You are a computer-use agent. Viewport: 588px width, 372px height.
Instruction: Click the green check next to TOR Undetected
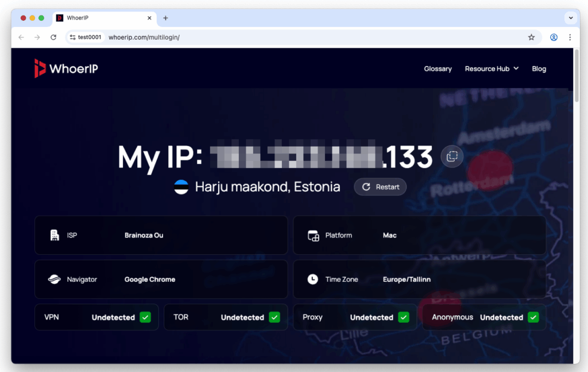click(x=274, y=317)
